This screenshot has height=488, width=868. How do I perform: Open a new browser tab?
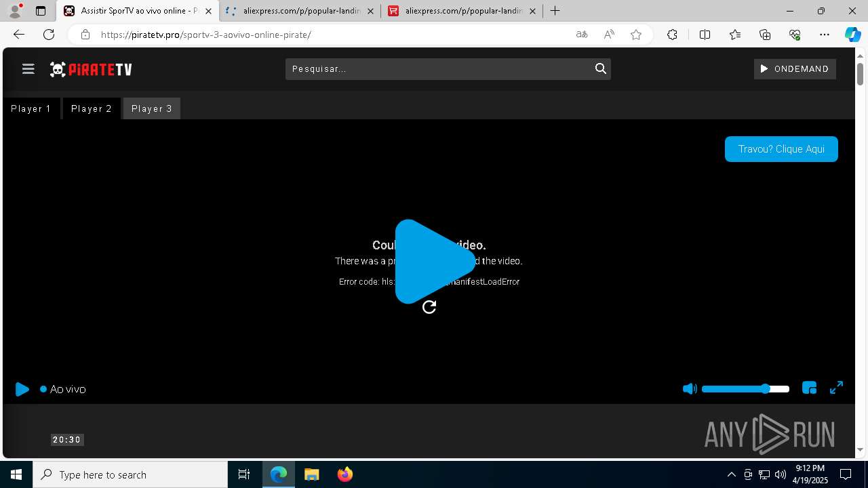[555, 11]
